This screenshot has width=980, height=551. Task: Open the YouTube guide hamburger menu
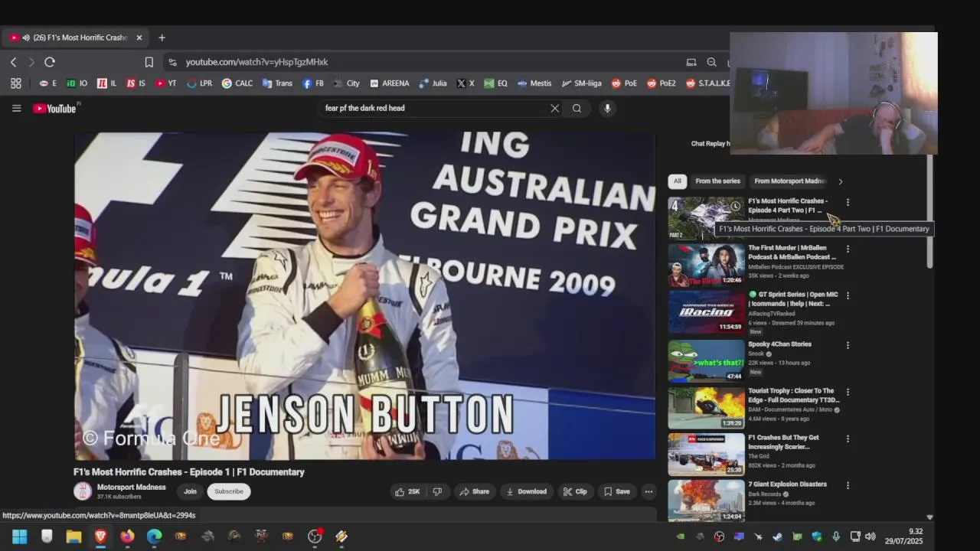16,108
